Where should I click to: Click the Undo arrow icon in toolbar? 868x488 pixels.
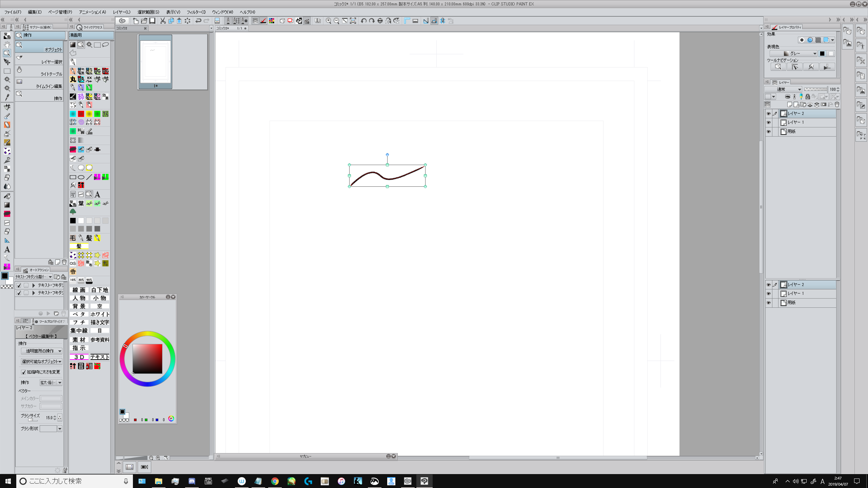tap(198, 21)
